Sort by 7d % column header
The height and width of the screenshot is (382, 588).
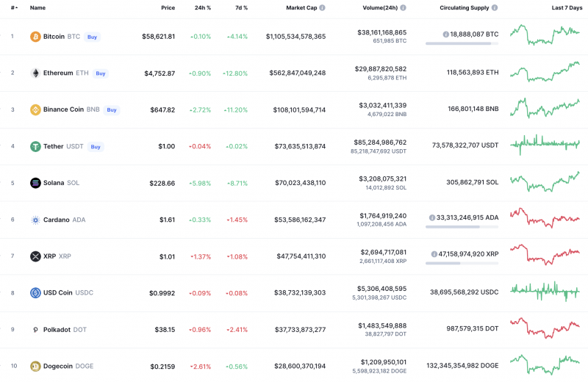pyautogui.click(x=240, y=7)
